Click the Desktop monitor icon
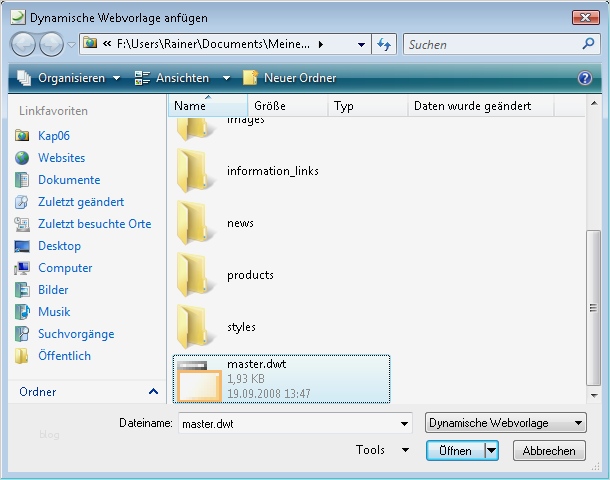This screenshot has height=480, width=610. click(22, 246)
